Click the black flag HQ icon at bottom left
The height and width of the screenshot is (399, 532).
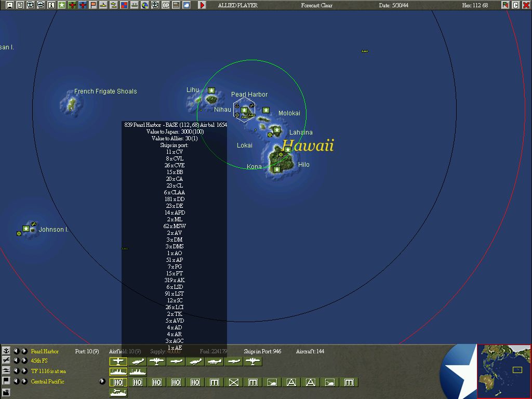point(6,381)
